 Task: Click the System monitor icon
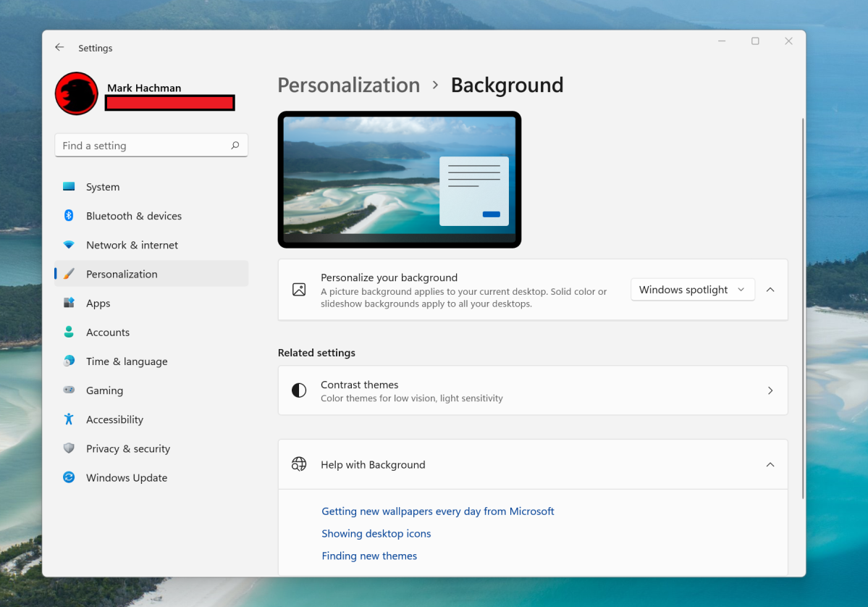[x=69, y=187]
